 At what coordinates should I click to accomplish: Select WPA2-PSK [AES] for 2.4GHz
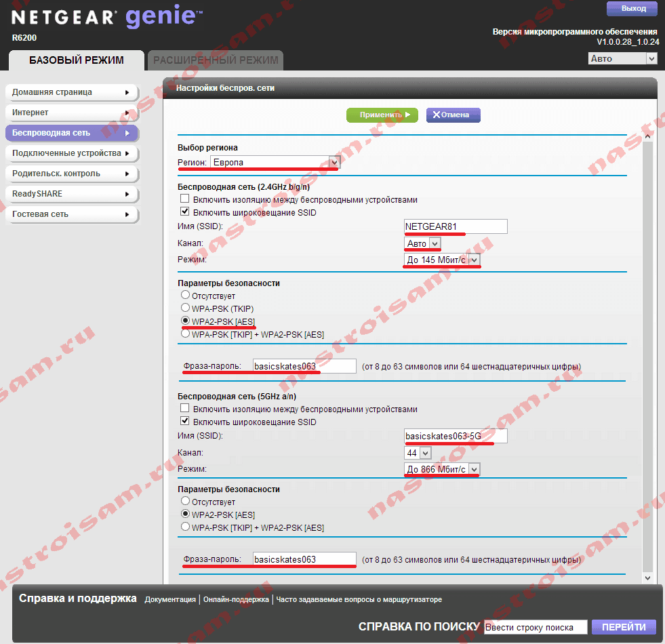coord(185,320)
